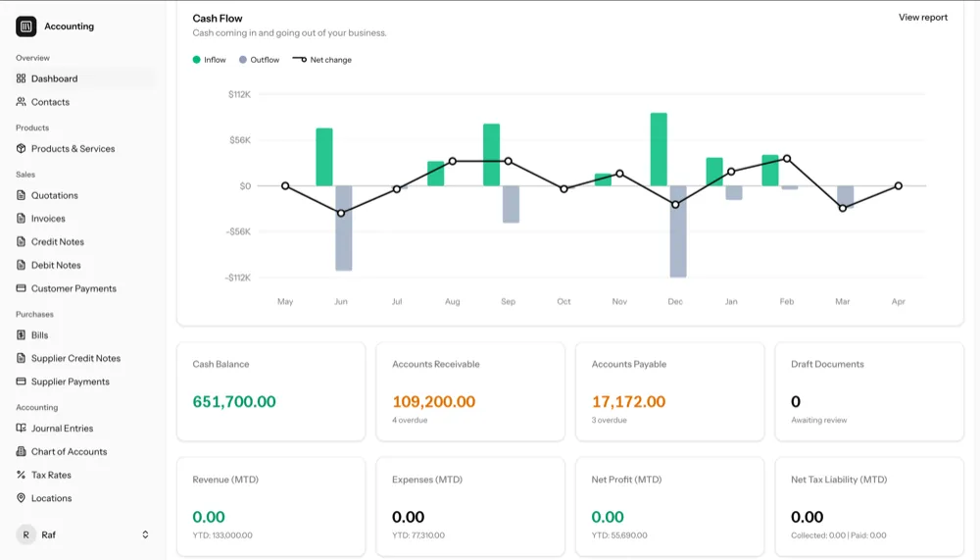The height and width of the screenshot is (560, 980).
Task: Click the Cash Balance value 651,700.00
Action: coord(234,402)
